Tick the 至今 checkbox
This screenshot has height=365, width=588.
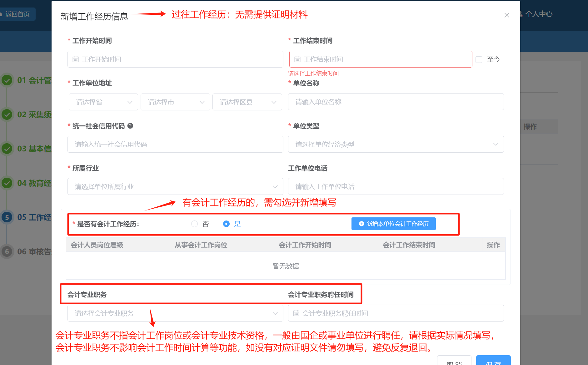click(x=479, y=59)
